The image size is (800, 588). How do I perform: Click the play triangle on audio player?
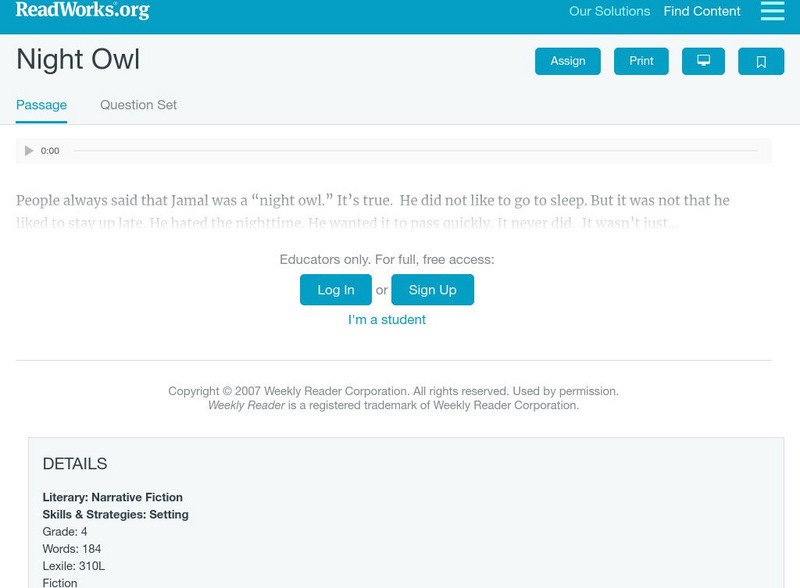pos(28,150)
